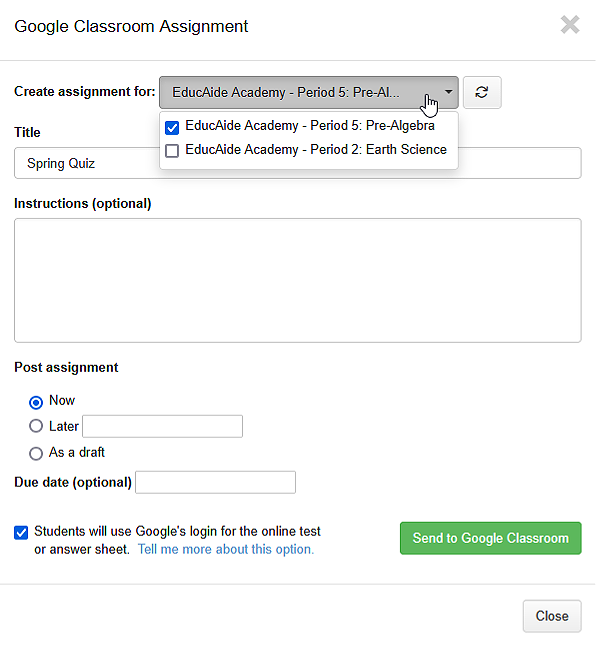The height and width of the screenshot is (647, 596).
Task: Click inside the Instructions text area
Action: pyautogui.click(x=298, y=280)
